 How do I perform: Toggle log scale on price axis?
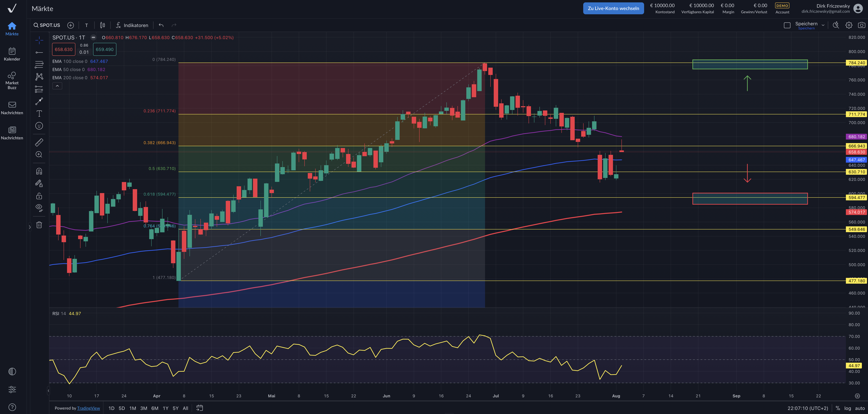847,408
